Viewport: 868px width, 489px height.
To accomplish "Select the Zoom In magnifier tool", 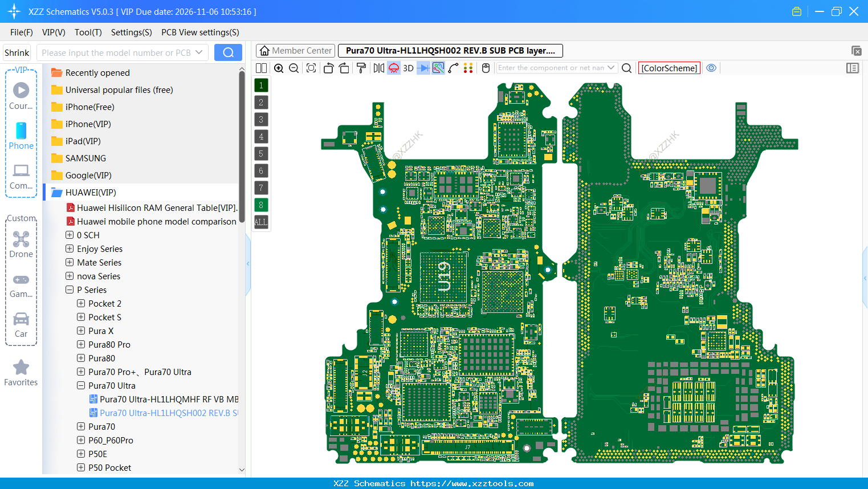I will pos(279,68).
